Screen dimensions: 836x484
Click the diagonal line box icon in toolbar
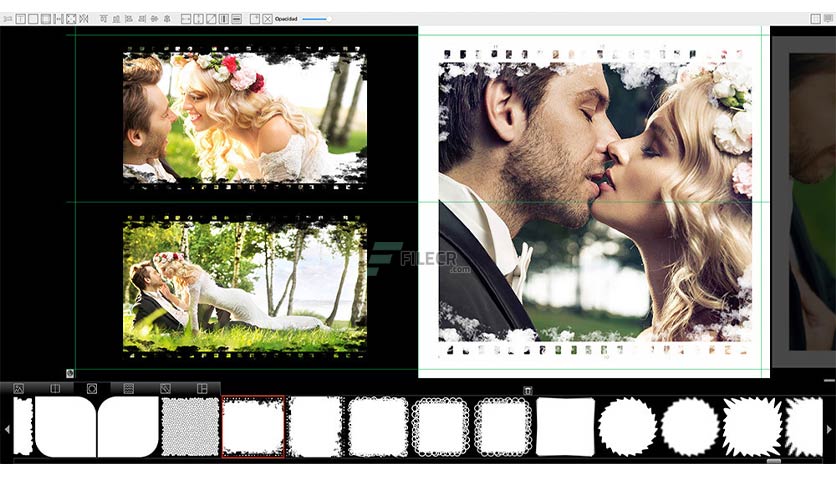pyautogui.click(x=211, y=19)
